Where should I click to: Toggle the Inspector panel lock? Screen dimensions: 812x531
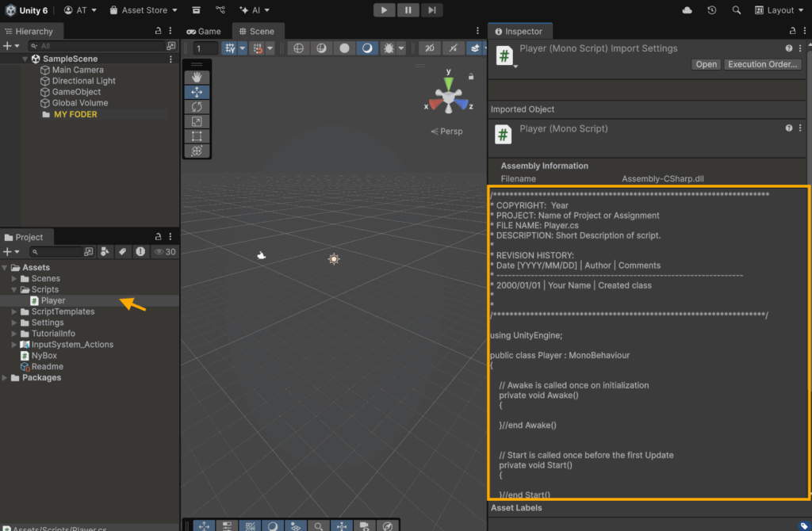pos(792,31)
